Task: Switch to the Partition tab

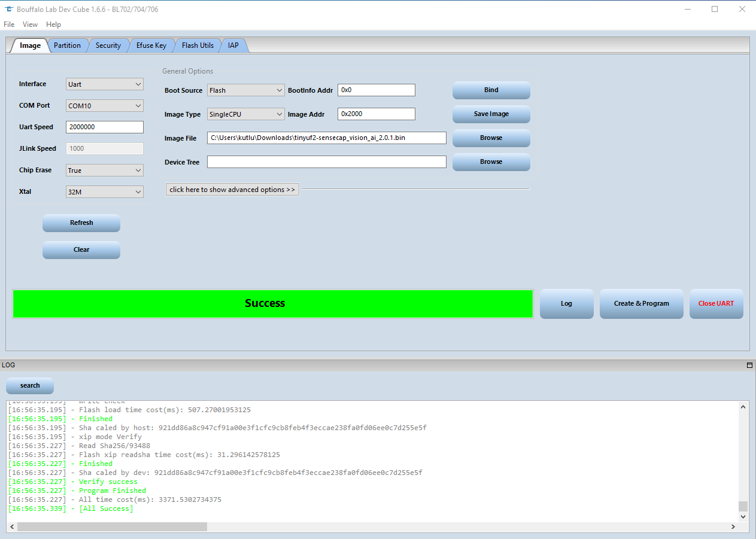Action: 67,45
